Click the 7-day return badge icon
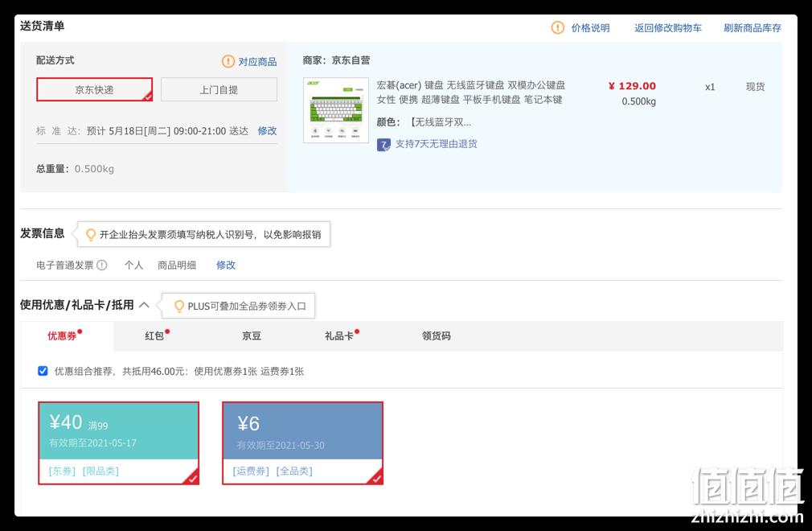Image resolution: width=812 pixels, height=531 pixels. (383, 145)
